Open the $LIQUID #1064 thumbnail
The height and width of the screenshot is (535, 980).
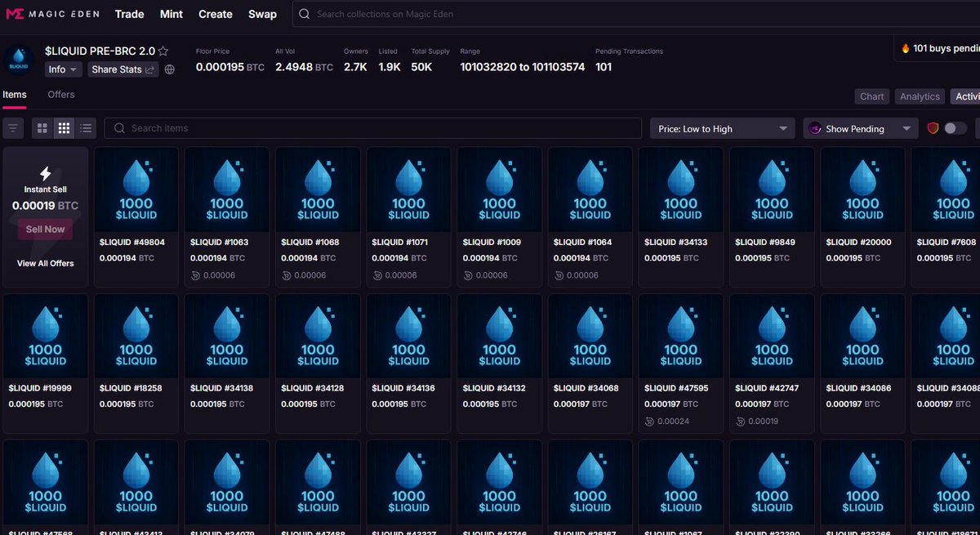tap(590, 189)
